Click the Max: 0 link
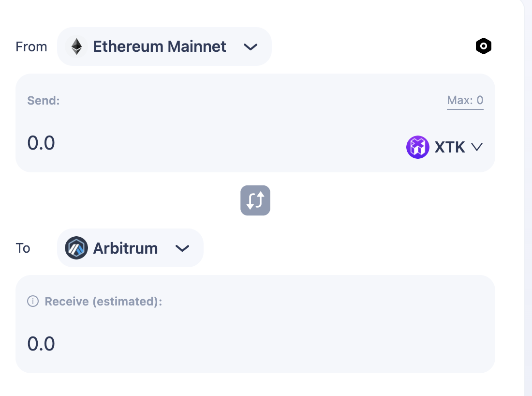 pos(465,101)
